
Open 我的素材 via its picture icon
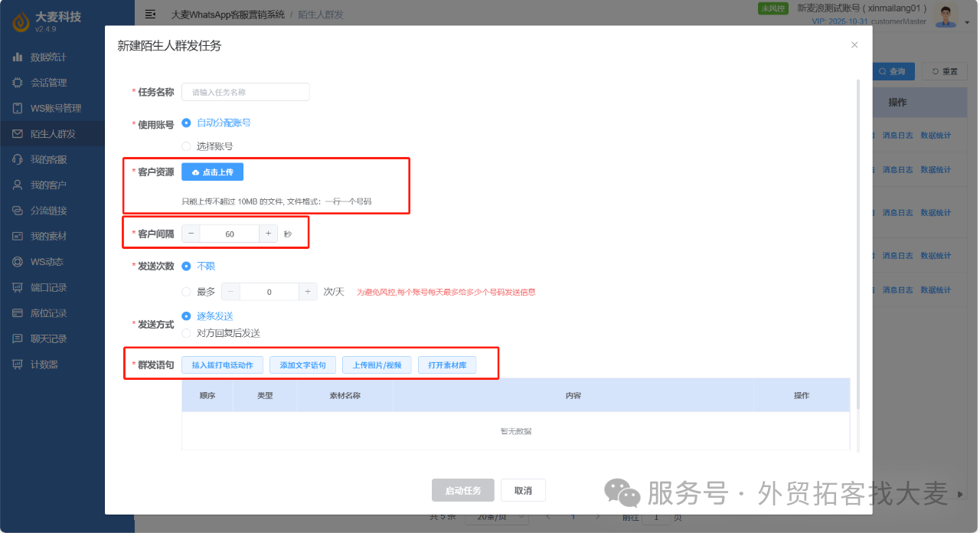tap(18, 236)
